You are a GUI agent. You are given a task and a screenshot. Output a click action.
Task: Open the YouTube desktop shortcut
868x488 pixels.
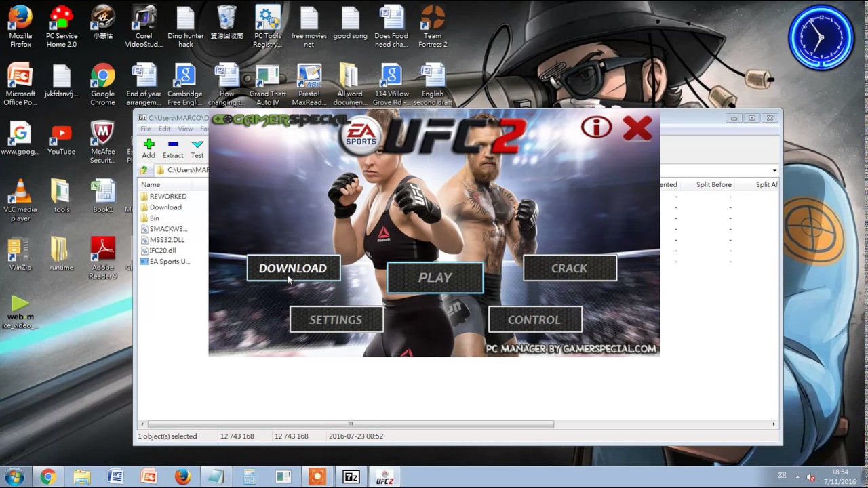pyautogui.click(x=62, y=140)
